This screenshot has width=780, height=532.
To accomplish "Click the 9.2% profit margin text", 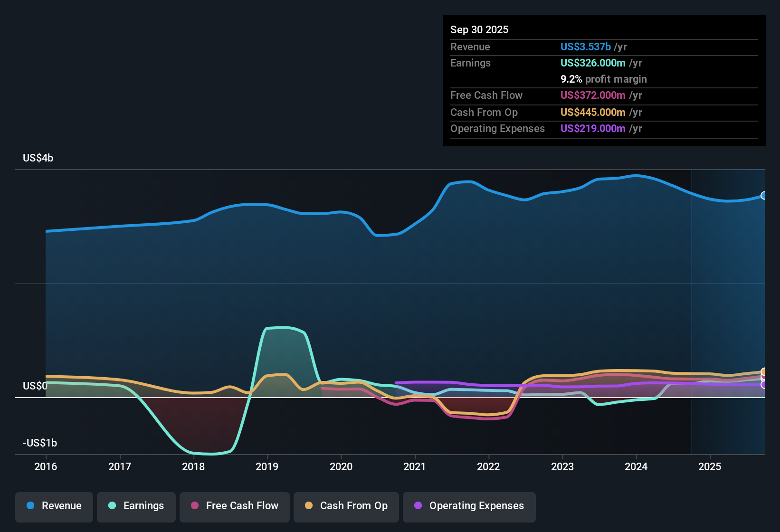I will (x=603, y=79).
